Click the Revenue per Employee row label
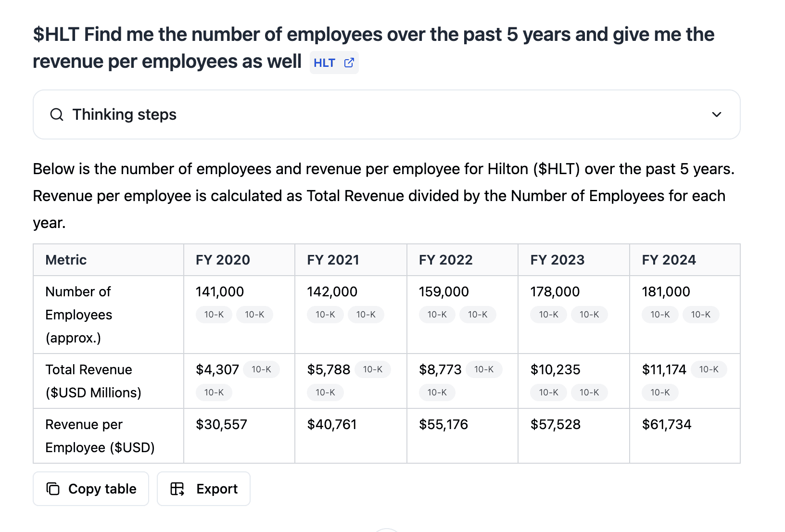Image resolution: width=785 pixels, height=532 pixels. coord(100,436)
